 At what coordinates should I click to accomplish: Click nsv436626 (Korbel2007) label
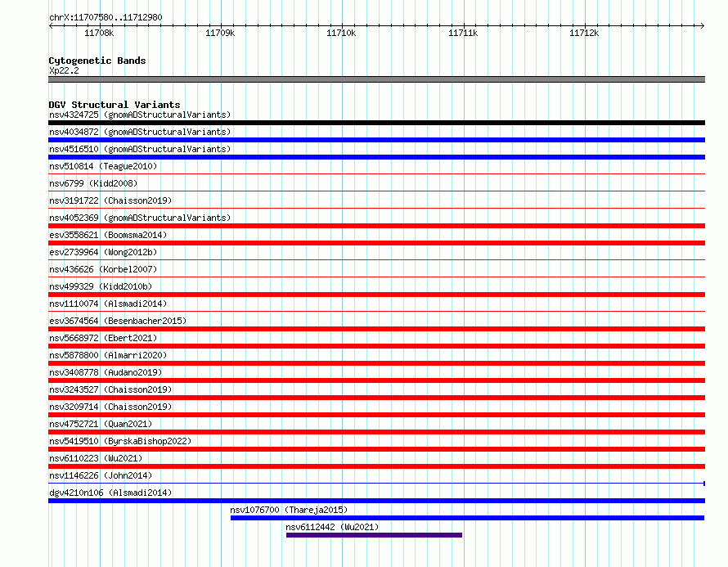(x=103, y=269)
